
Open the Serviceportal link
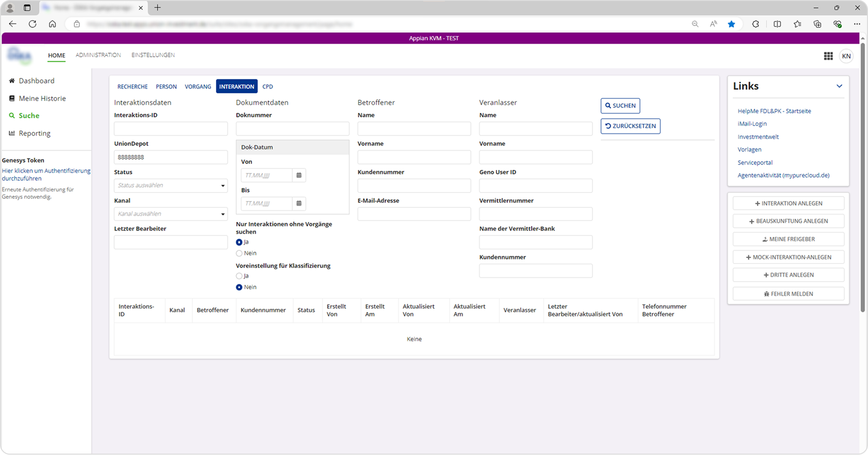click(x=755, y=162)
